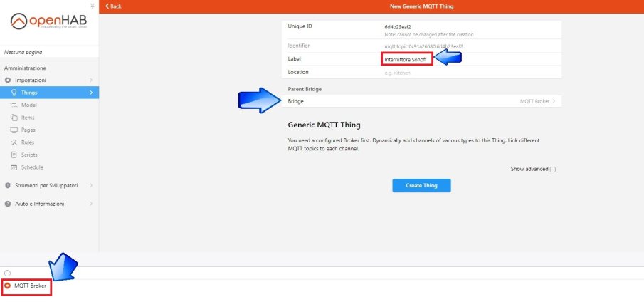Click the Label field Interruttore Sonoff
Viewport: 644px width, 302px height.
[406, 60]
